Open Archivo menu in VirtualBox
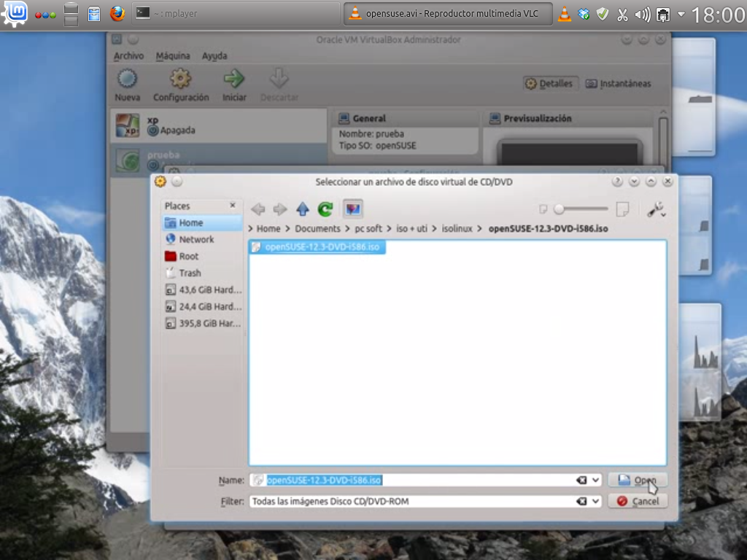The image size is (747, 560). coord(128,55)
